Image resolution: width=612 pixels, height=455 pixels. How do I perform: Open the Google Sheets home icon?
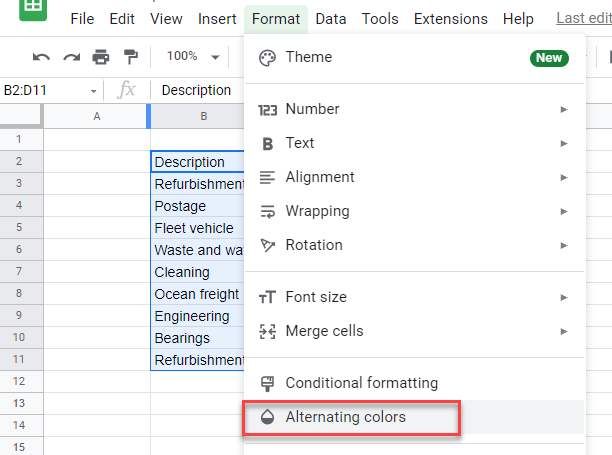point(33,10)
